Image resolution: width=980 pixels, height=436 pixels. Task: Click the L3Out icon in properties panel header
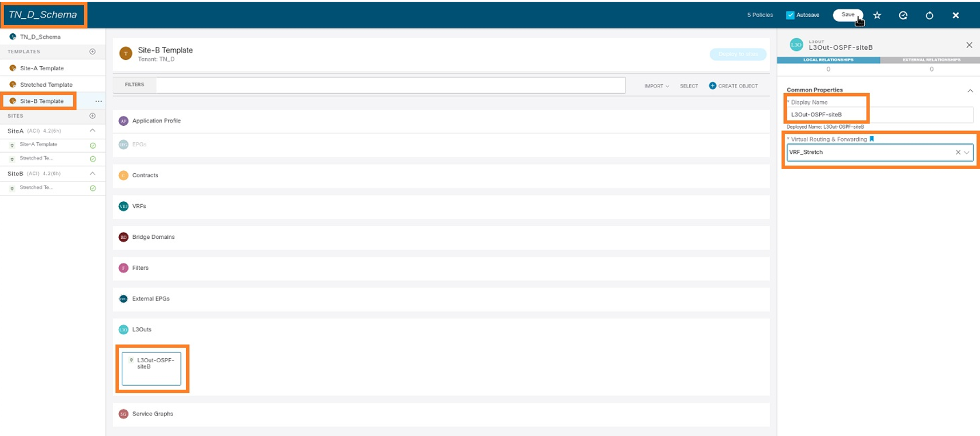point(796,45)
